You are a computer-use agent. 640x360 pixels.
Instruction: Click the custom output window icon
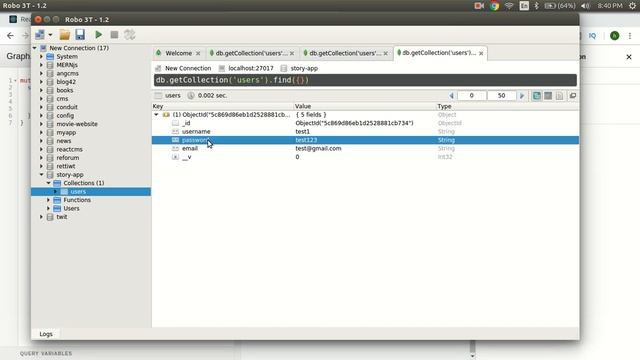(x=573, y=96)
